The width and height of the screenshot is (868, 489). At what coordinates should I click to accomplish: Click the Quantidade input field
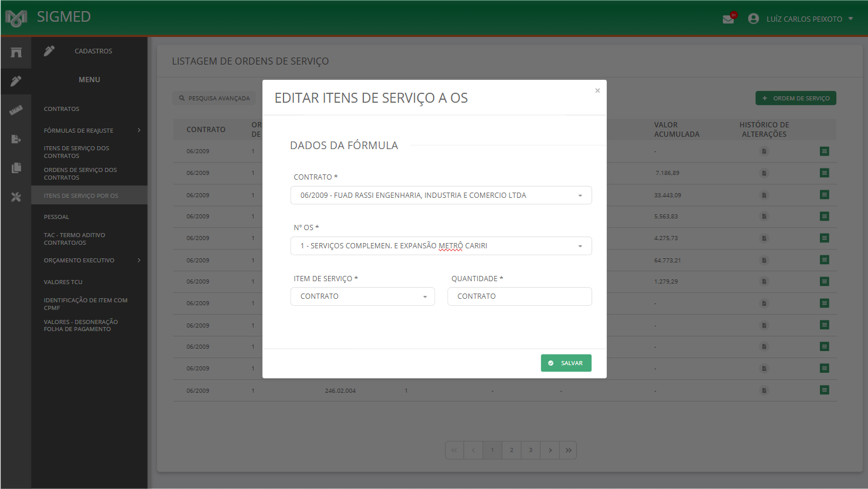point(519,296)
